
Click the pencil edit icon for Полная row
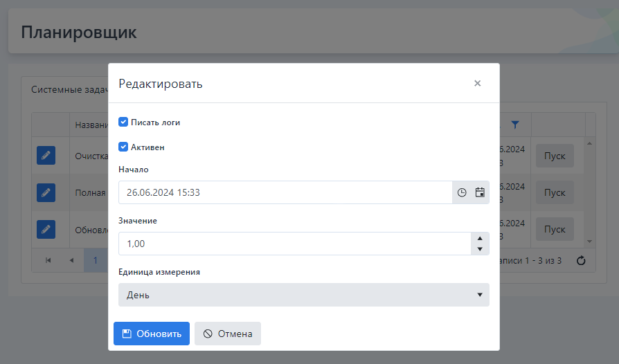click(46, 192)
